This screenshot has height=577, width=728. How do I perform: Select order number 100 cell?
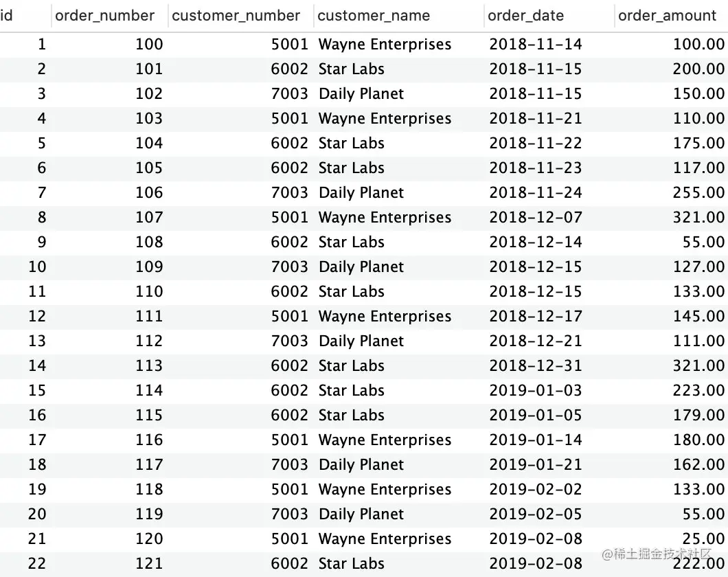[x=149, y=44]
